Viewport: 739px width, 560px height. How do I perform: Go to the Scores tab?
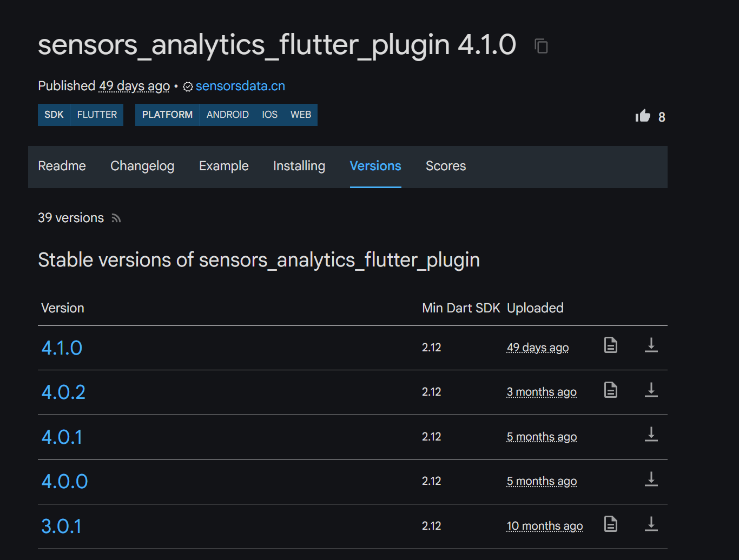click(x=445, y=166)
